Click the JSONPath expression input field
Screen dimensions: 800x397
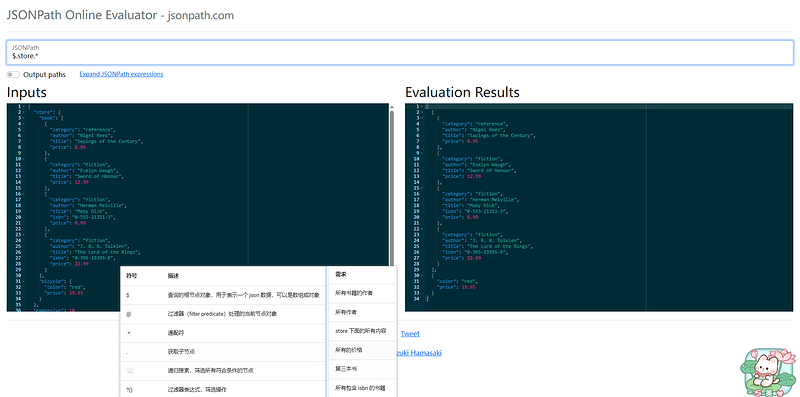pyautogui.click(x=399, y=53)
